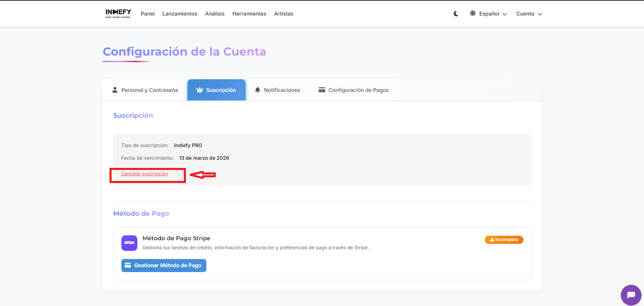Open the Panel menu item

click(x=148, y=14)
